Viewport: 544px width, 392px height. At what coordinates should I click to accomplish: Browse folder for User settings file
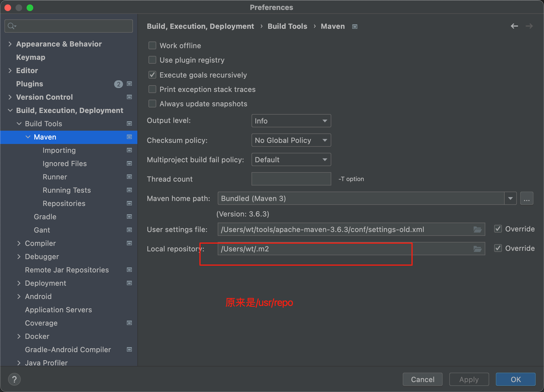pyautogui.click(x=477, y=229)
